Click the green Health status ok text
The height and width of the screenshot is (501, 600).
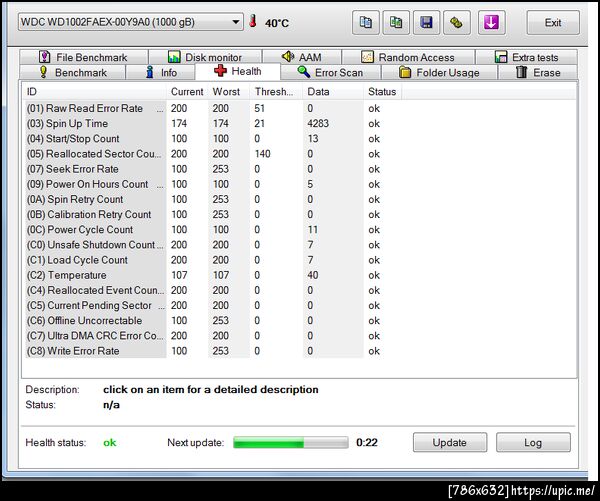point(109,443)
